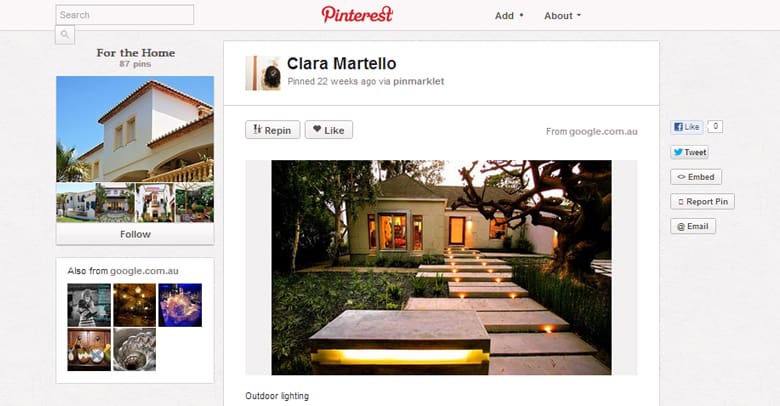
Task: Tweet this pin
Action: [x=689, y=152]
